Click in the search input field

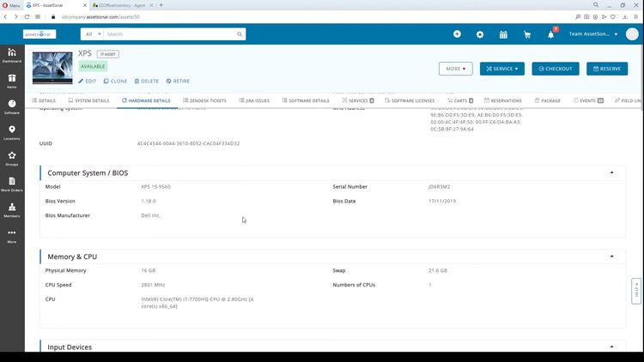point(172,34)
